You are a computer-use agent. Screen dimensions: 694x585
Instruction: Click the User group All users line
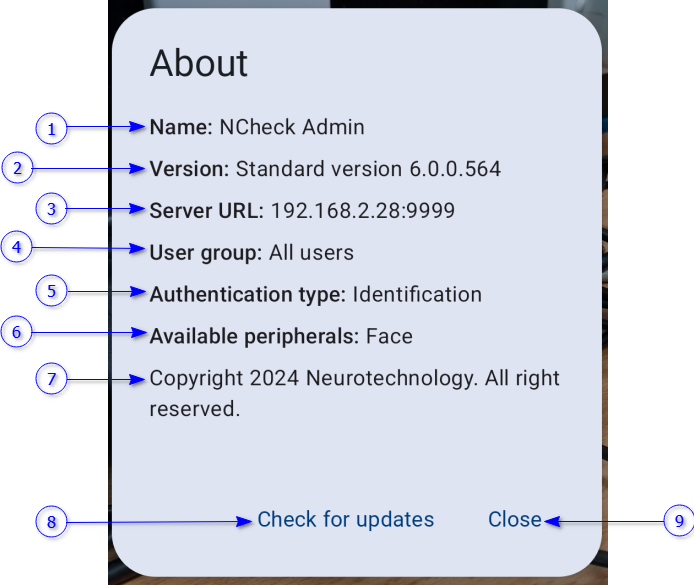tap(251, 253)
